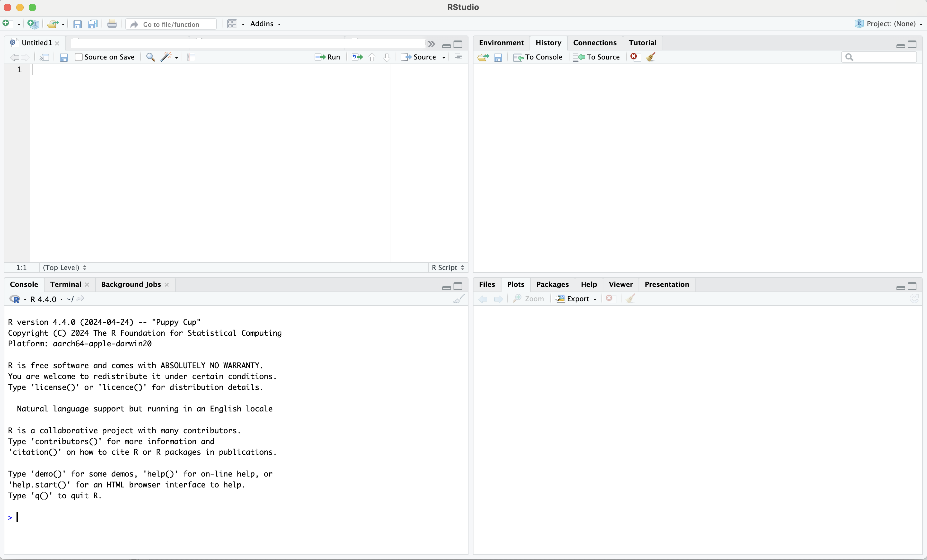Switch to the Help tab
The height and width of the screenshot is (560, 927).
click(x=589, y=284)
